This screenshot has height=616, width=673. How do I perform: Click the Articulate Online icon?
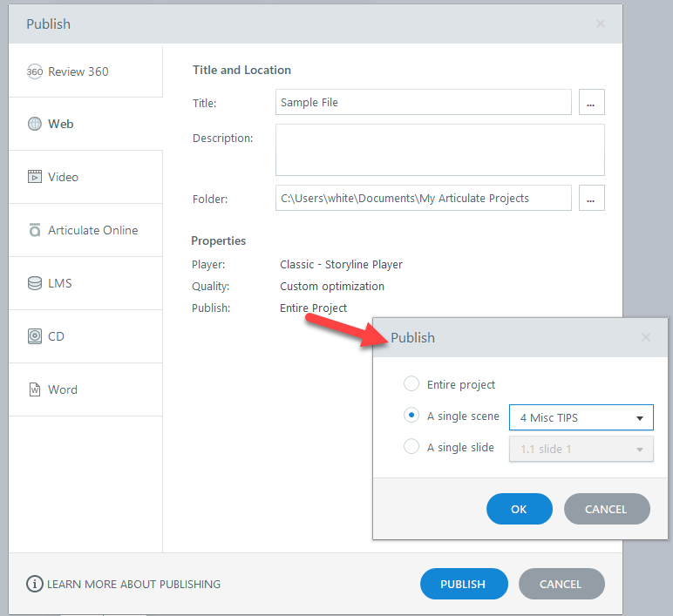pyautogui.click(x=35, y=230)
